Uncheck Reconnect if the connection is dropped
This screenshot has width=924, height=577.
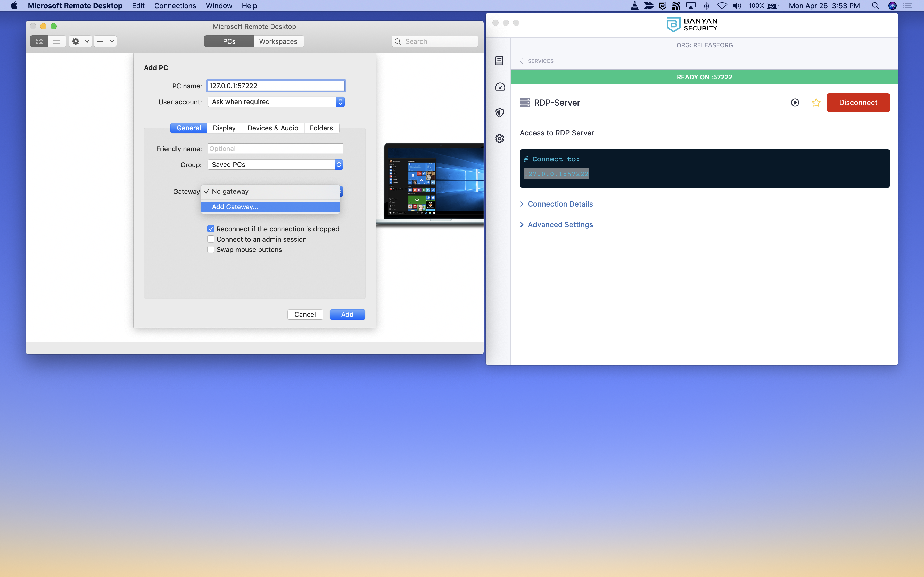(x=211, y=229)
